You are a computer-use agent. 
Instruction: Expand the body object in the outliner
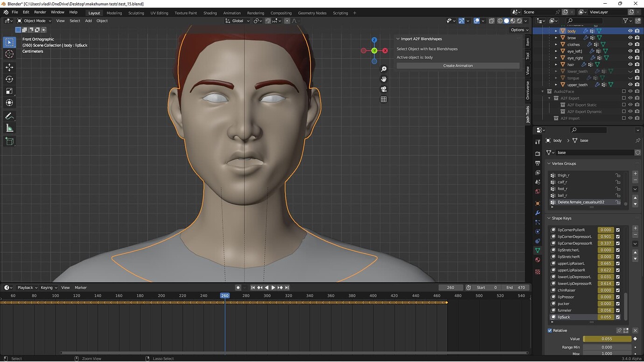coord(557,31)
